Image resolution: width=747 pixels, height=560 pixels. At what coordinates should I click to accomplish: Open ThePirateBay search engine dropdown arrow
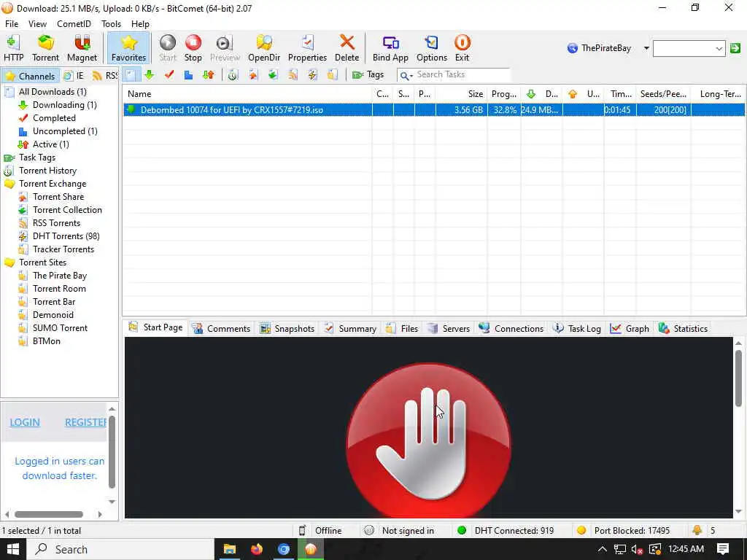[646, 48]
